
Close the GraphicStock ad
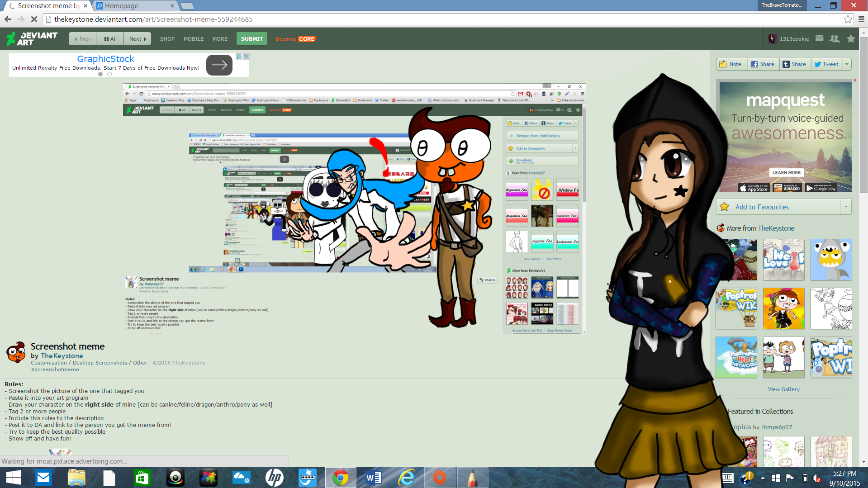(246, 56)
